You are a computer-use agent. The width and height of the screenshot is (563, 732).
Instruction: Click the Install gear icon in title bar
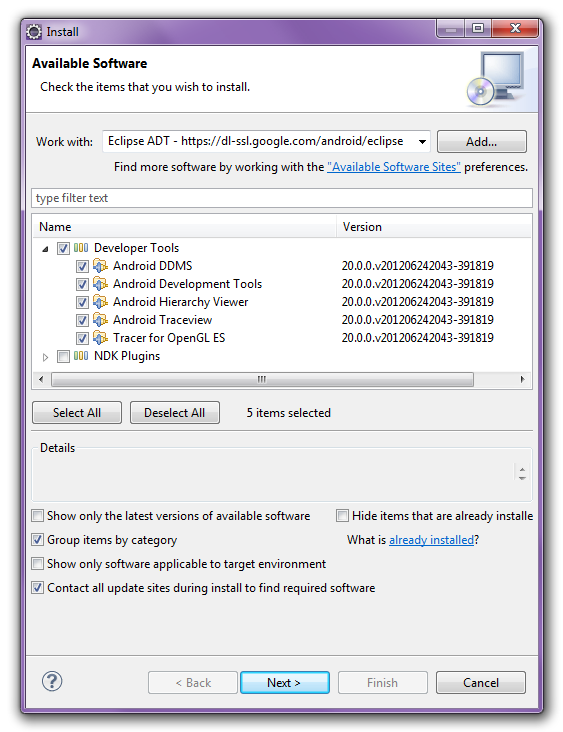(x=34, y=32)
